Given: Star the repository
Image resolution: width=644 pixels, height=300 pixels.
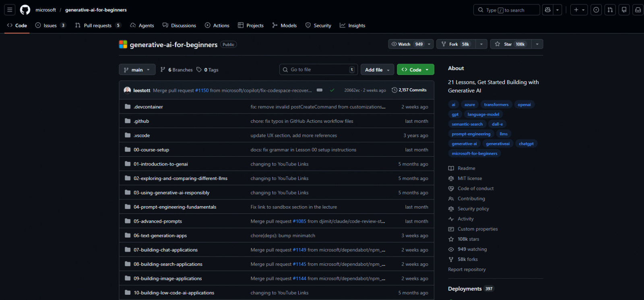Looking at the screenshot, I should pos(510,44).
